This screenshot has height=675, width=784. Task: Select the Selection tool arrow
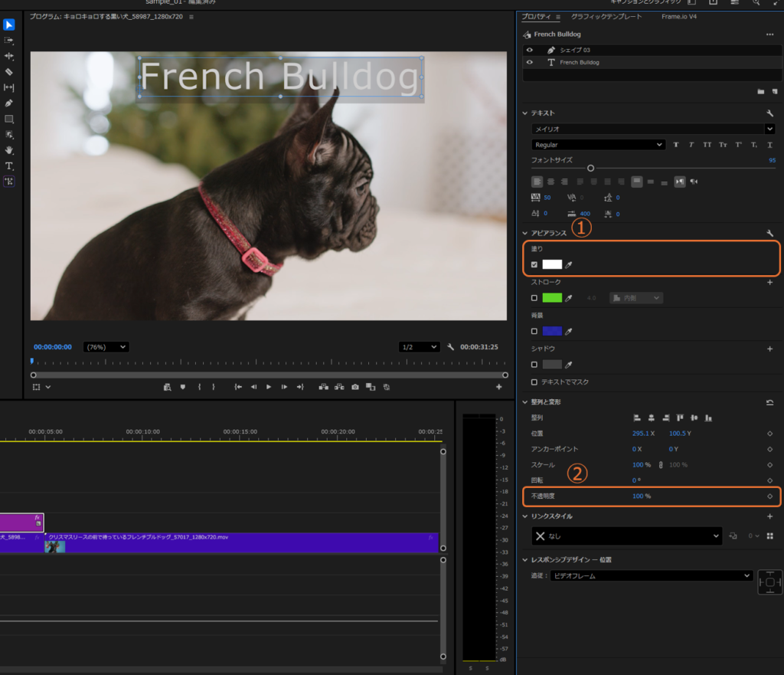pyautogui.click(x=9, y=25)
